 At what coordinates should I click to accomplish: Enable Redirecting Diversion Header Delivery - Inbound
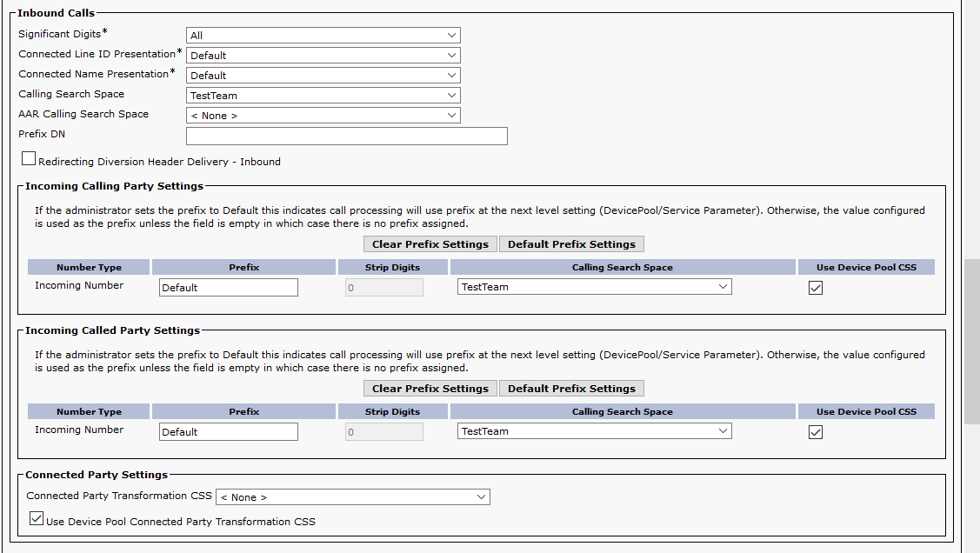[30, 159]
